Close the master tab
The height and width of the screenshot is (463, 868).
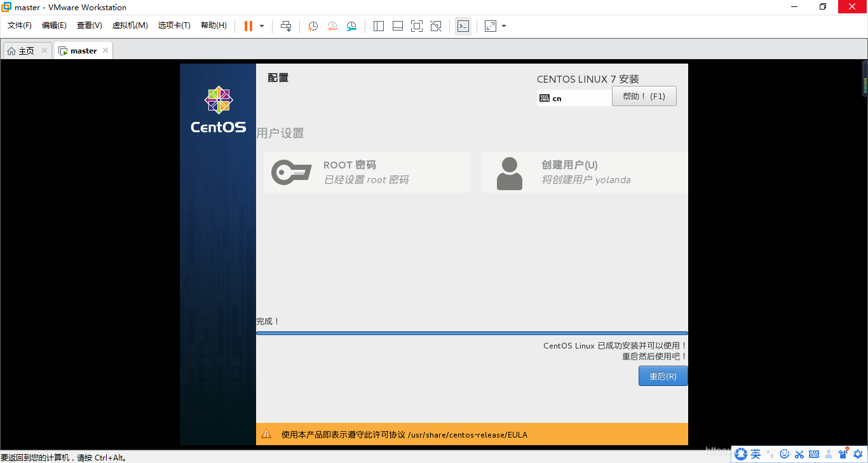pyautogui.click(x=105, y=50)
